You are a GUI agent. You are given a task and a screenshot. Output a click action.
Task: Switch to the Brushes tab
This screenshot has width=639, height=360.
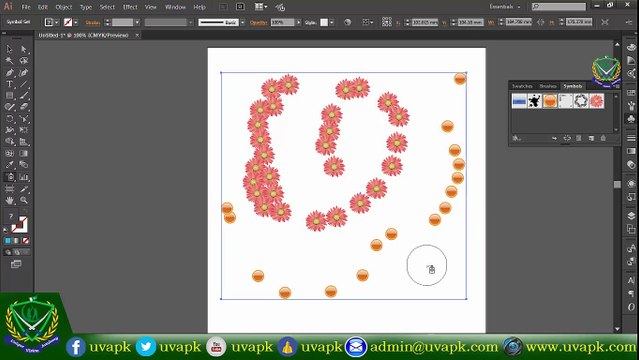point(548,86)
